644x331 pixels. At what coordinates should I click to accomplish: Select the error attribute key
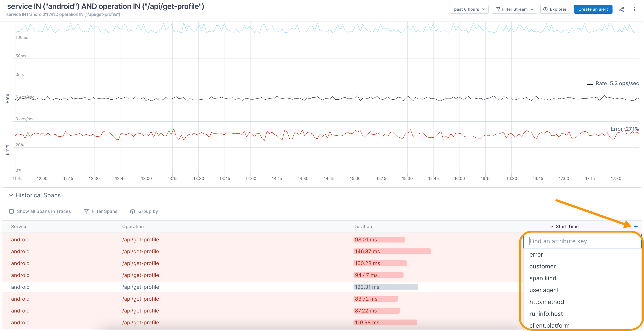(536, 255)
